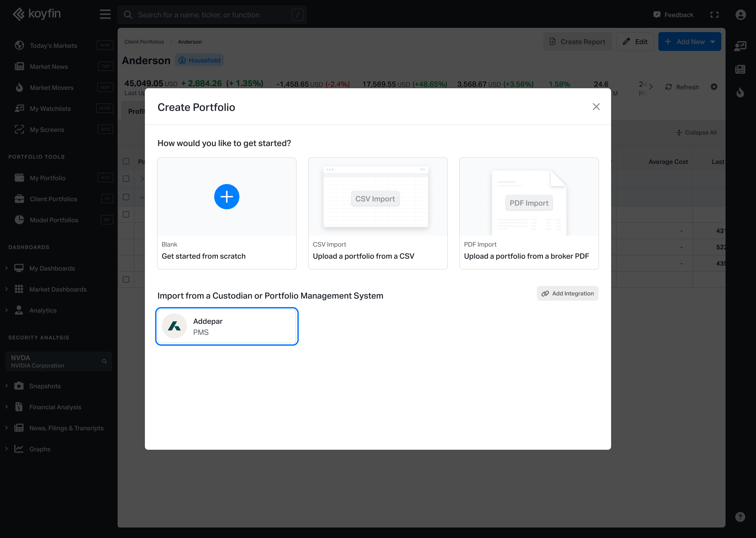Check the select-all checkbox in the holdings table

coord(126,161)
